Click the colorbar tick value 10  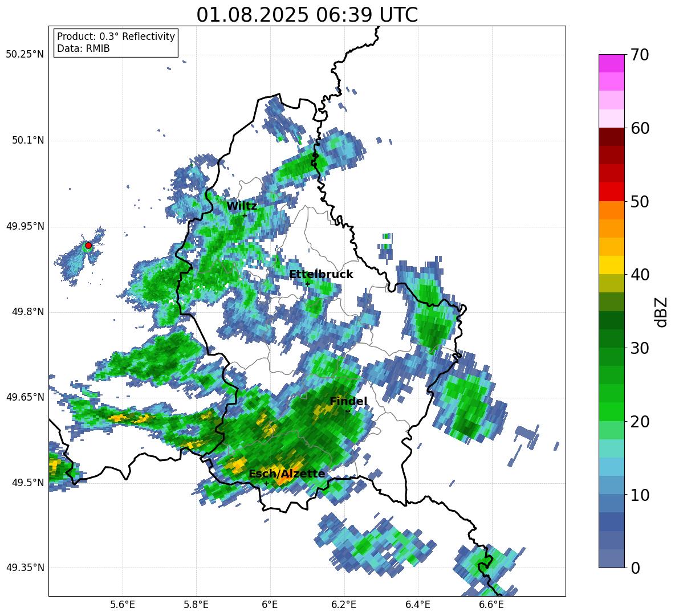coord(640,495)
